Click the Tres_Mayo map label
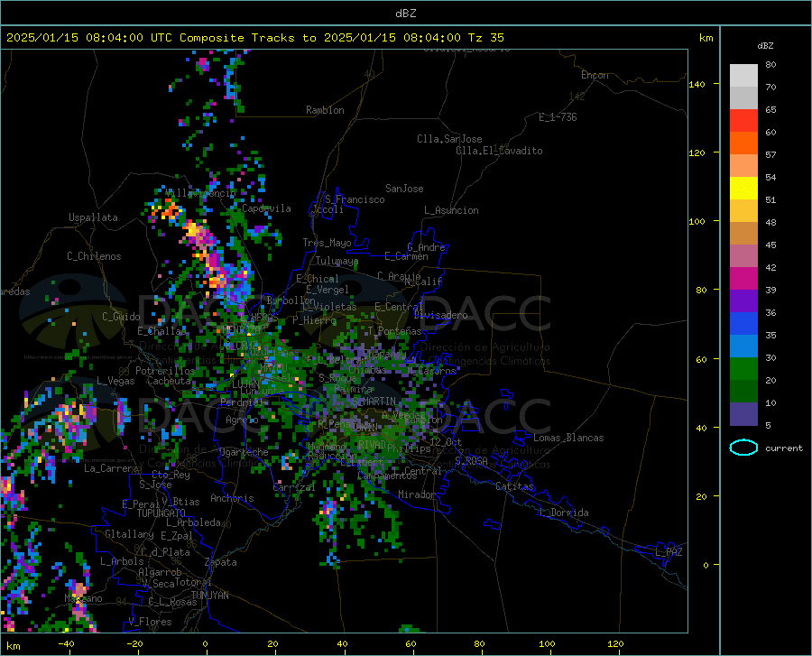The height and width of the screenshot is (656, 812). click(327, 243)
